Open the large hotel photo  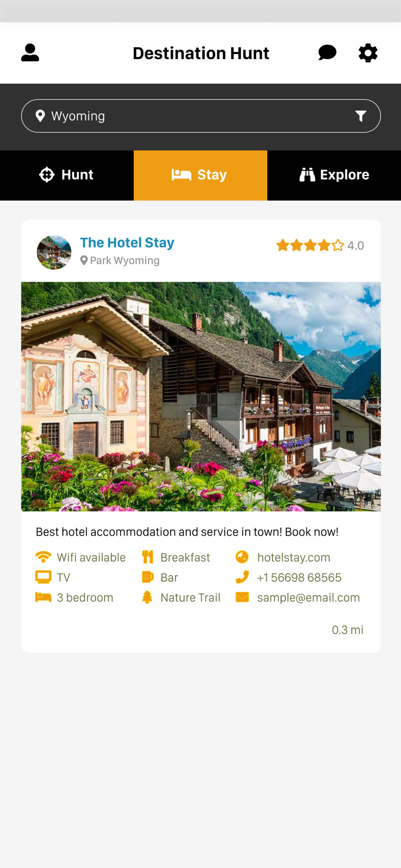tap(201, 397)
